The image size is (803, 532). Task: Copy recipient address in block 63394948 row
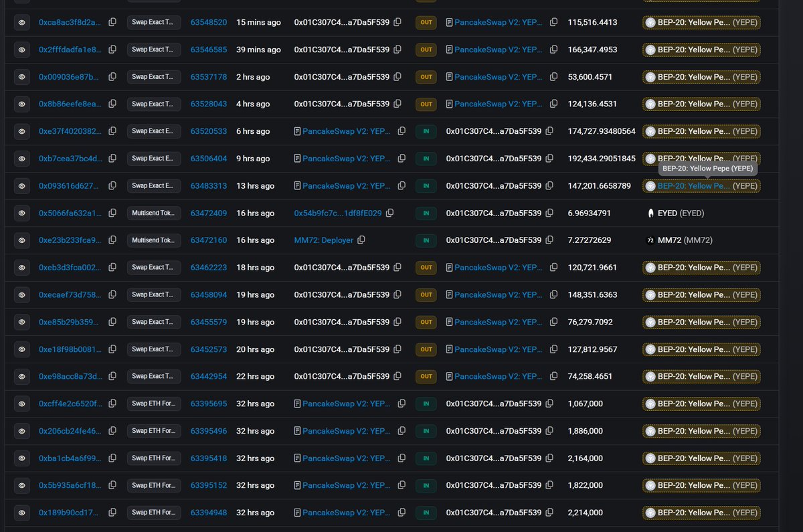[x=549, y=513]
